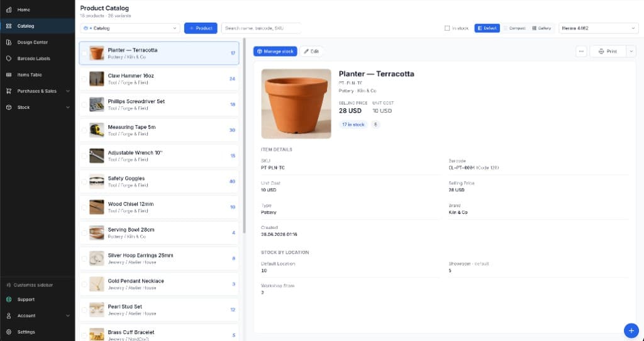Click the Items Table sidebar icon

9,75
